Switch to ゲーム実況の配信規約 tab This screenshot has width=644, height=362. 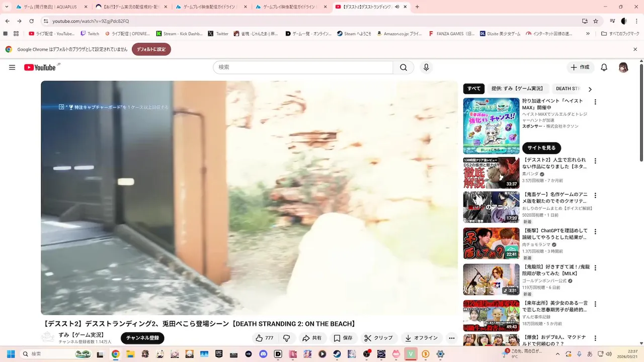[x=132, y=7]
